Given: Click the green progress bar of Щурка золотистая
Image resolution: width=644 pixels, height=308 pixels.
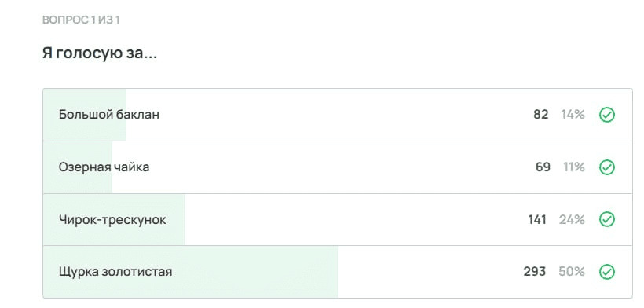Looking at the screenshot, I should (191, 272).
